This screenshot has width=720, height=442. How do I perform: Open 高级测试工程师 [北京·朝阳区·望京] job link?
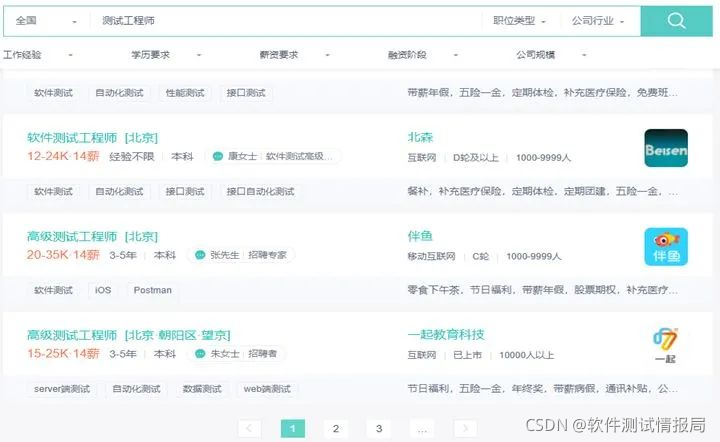(x=129, y=335)
